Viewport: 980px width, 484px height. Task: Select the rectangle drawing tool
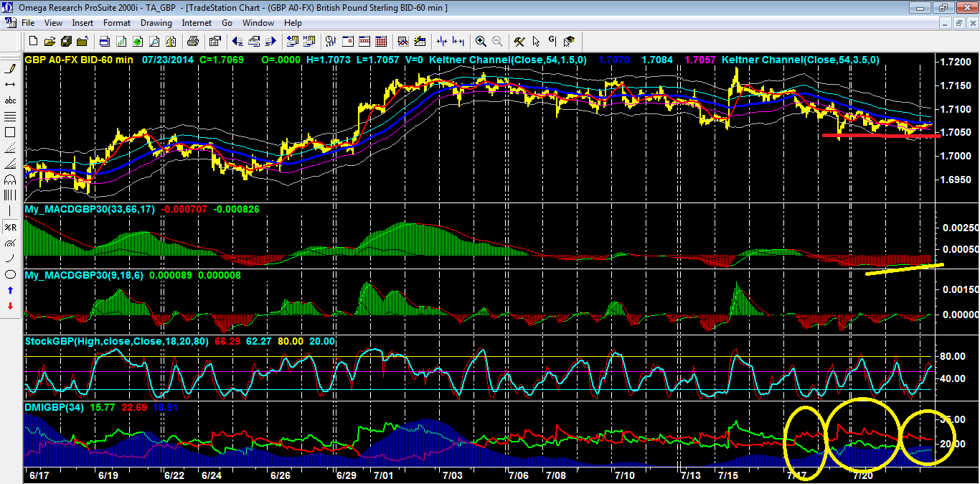tap(10, 132)
